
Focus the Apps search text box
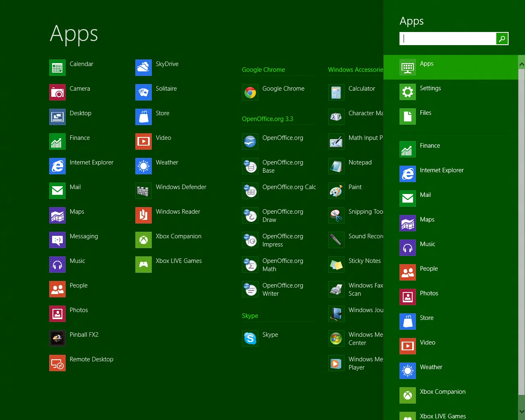pyautogui.click(x=448, y=39)
